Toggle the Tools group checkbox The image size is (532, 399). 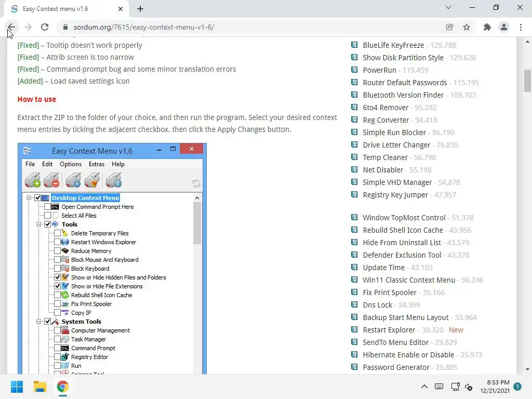point(47,224)
